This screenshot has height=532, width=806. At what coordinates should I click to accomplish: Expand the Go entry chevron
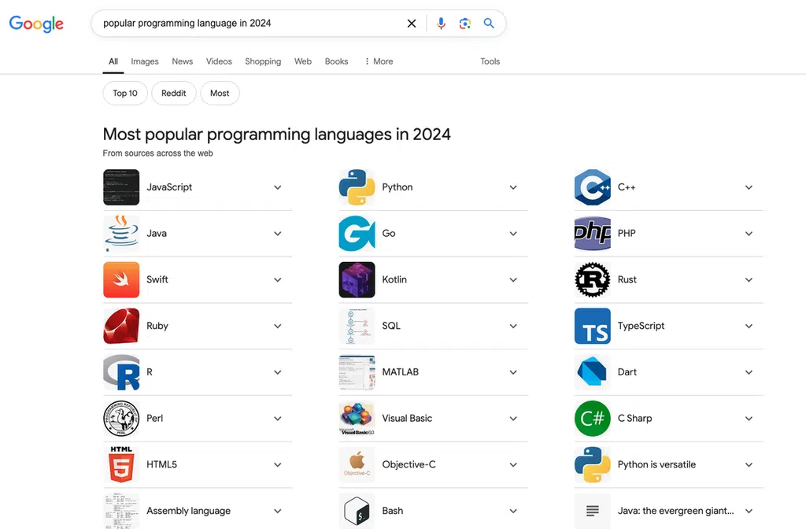tap(513, 234)
